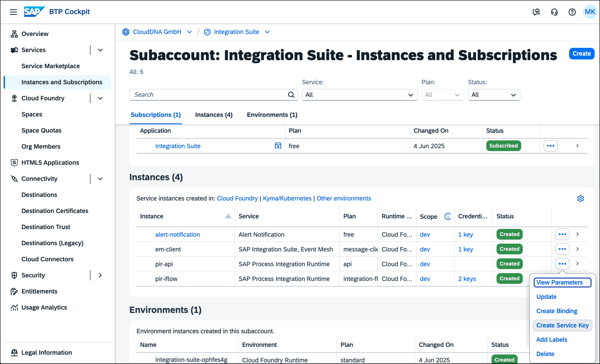Viewport: 600px width, 364px height.
Task: Click the Usage Analytics chart icon
Action: [14, 308]
